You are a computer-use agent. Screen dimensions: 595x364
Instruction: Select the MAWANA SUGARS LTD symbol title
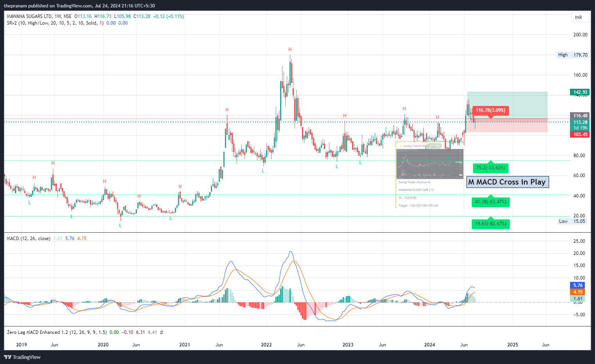click(x=29, y=16)
